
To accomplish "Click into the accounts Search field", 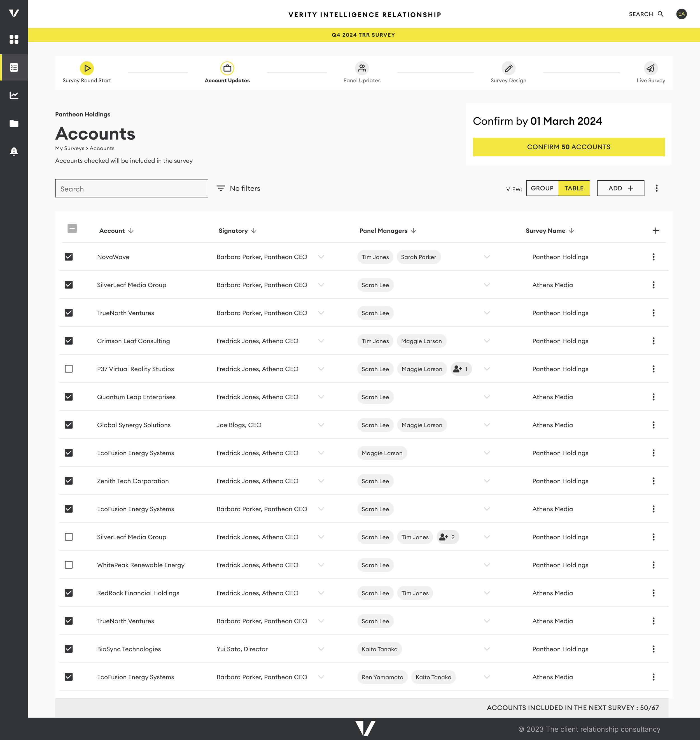I will 131,189.
